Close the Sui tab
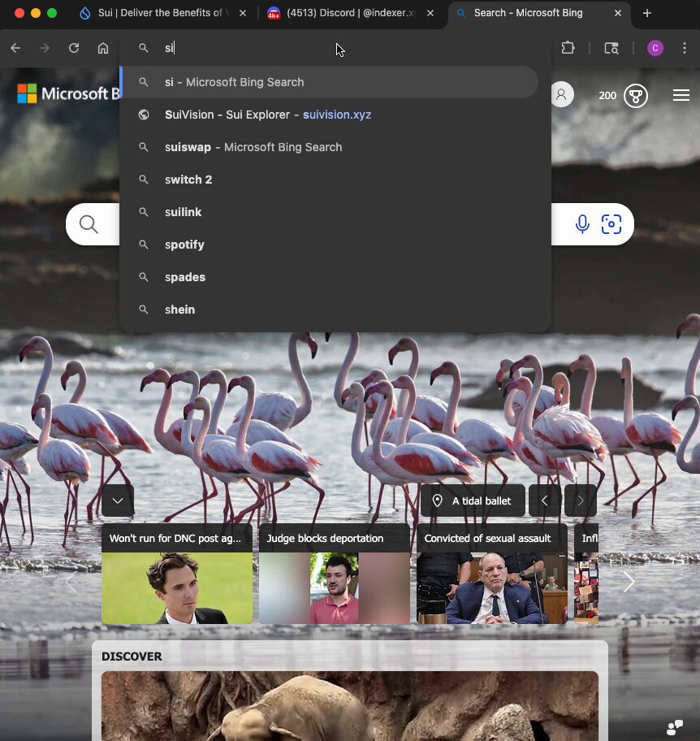The width and height of the screenshot is (700, 741). pyautogui.click(x=243, y=13)
